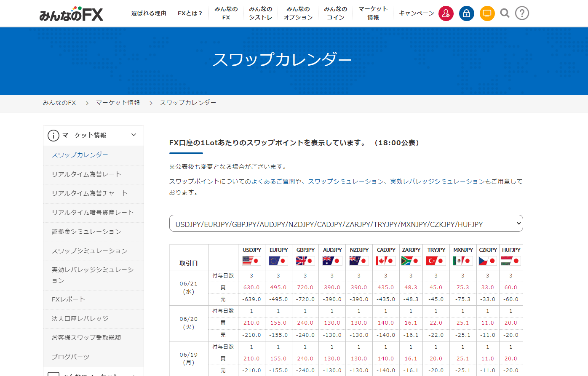
Task: Select 法人口座レバレッジ in the sidebar
Action: (94, 319)
